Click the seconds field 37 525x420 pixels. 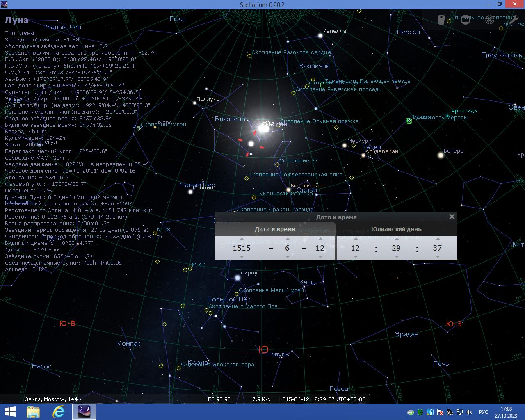coord(437,248)
